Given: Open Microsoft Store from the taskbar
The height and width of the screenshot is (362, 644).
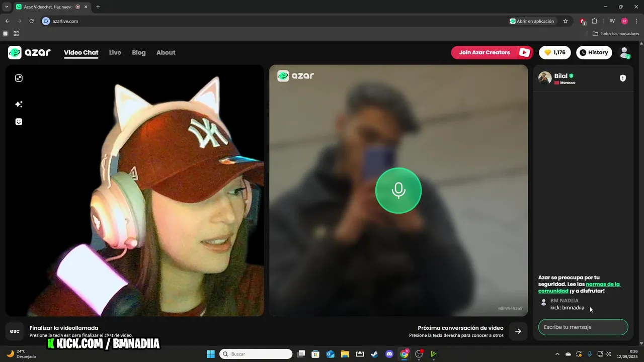Looking at the screenshot, I should [x=315, y=354].
